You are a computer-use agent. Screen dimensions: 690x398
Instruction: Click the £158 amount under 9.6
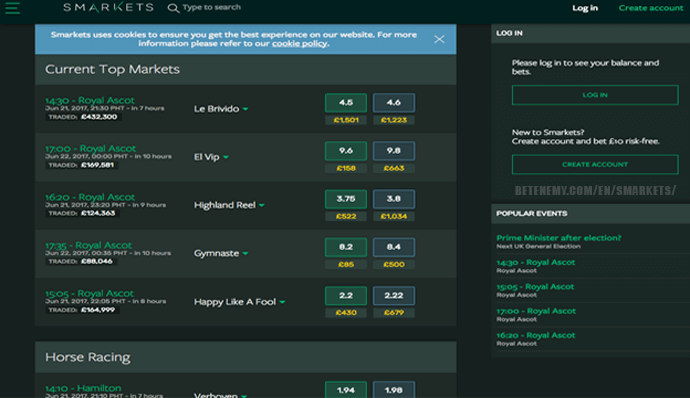pos(346,168)
